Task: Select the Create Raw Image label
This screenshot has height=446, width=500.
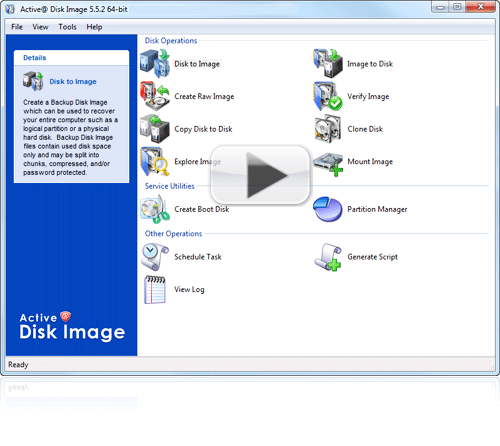Action: tap(204, 96)
